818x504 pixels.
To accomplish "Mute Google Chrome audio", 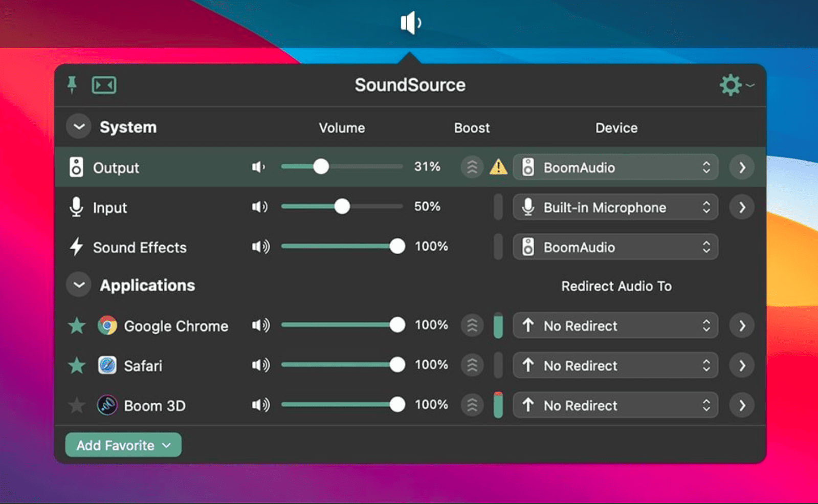I will click(261, 325).
